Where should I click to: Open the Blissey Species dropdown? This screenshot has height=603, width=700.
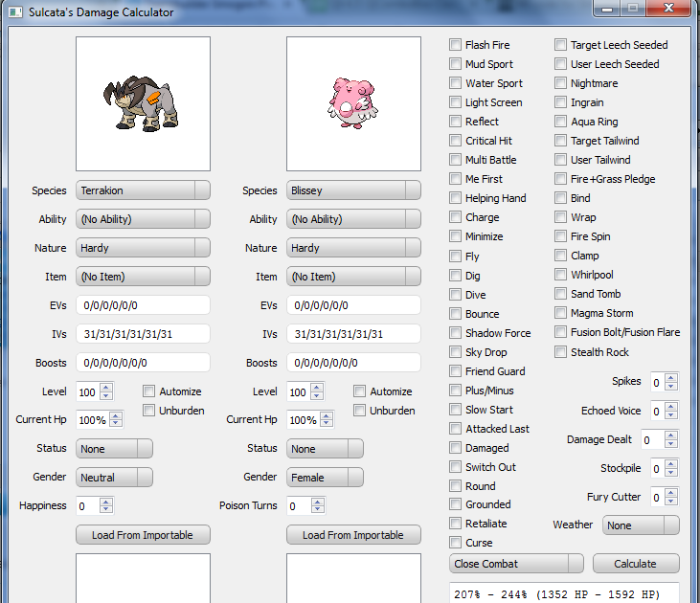[353, 190]
